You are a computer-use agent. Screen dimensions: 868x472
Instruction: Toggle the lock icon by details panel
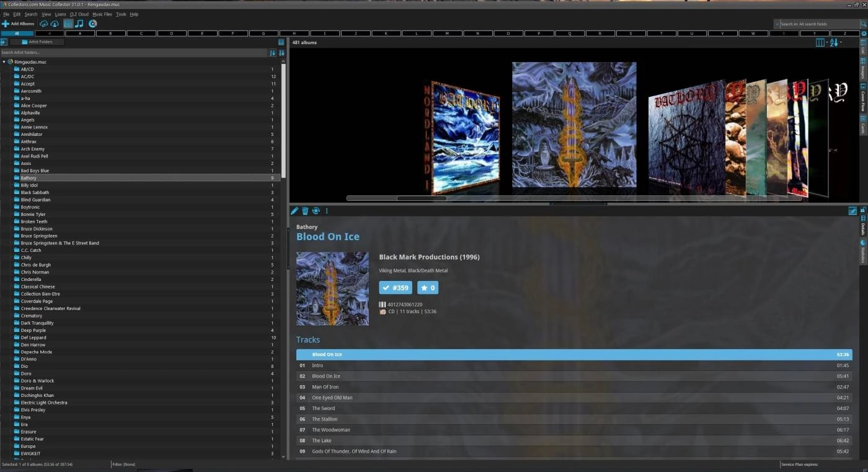(x=863, y=210)
